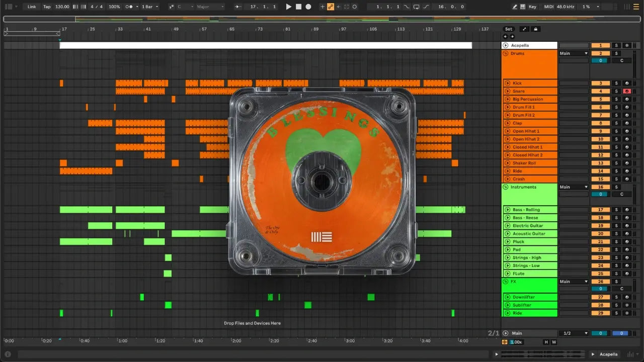Click the Arrangement Record button
The width and height of the screenshot is (644, 362).
pyautogui.click(x=308, y=7)
